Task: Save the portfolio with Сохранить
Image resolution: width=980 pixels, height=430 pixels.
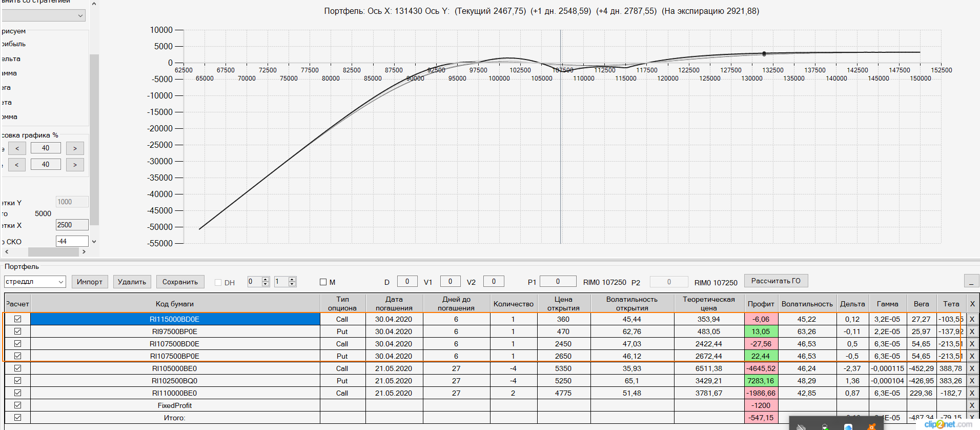Action: pyautogui.click(x=180, y=282)
